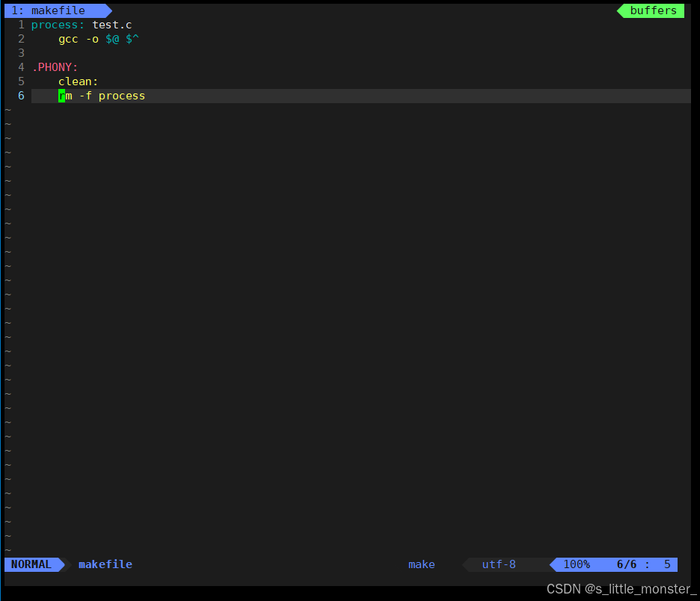
Task: Click the 100% position indicator
Action: click(577, 564)
